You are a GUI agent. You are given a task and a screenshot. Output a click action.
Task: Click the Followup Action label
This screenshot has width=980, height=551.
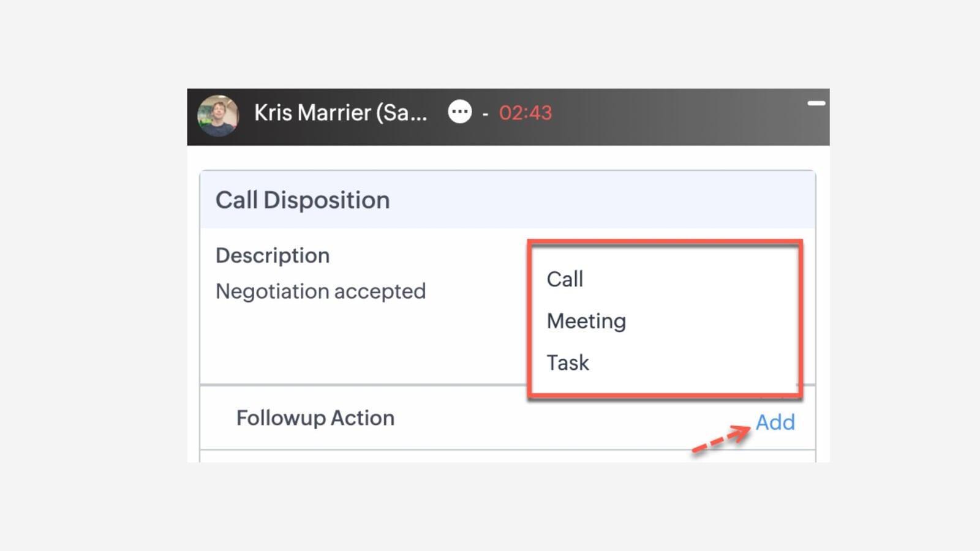[315, 418]
